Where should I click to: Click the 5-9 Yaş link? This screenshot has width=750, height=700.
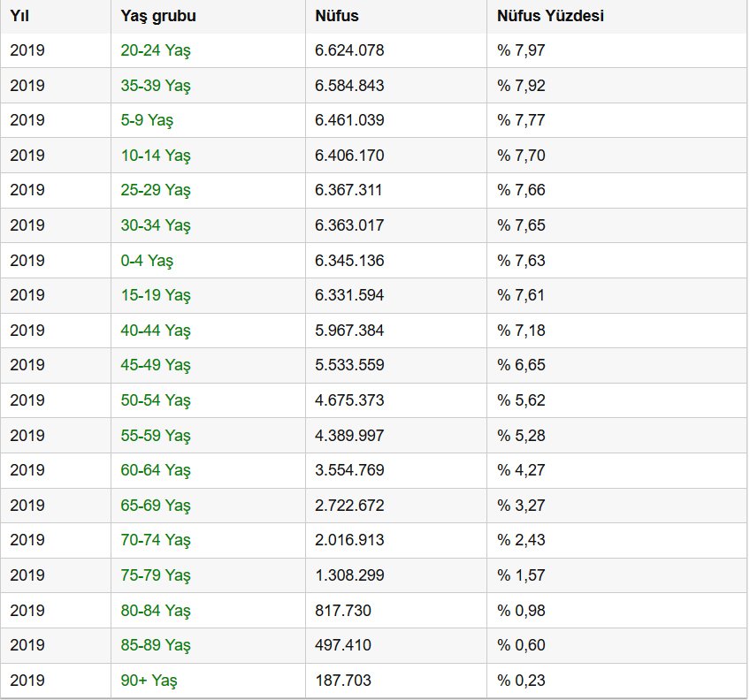(x=147, y=120)
